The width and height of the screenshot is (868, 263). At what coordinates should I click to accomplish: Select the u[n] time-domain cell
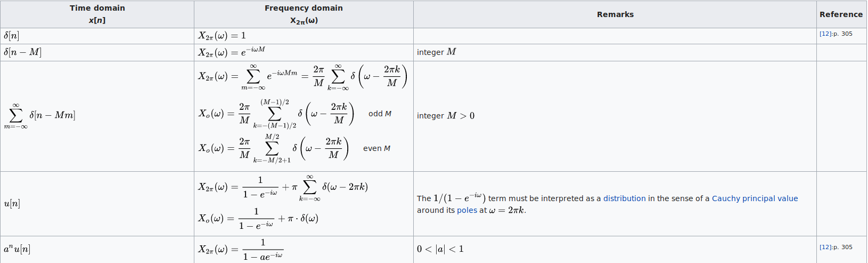[x=12, y=203]
